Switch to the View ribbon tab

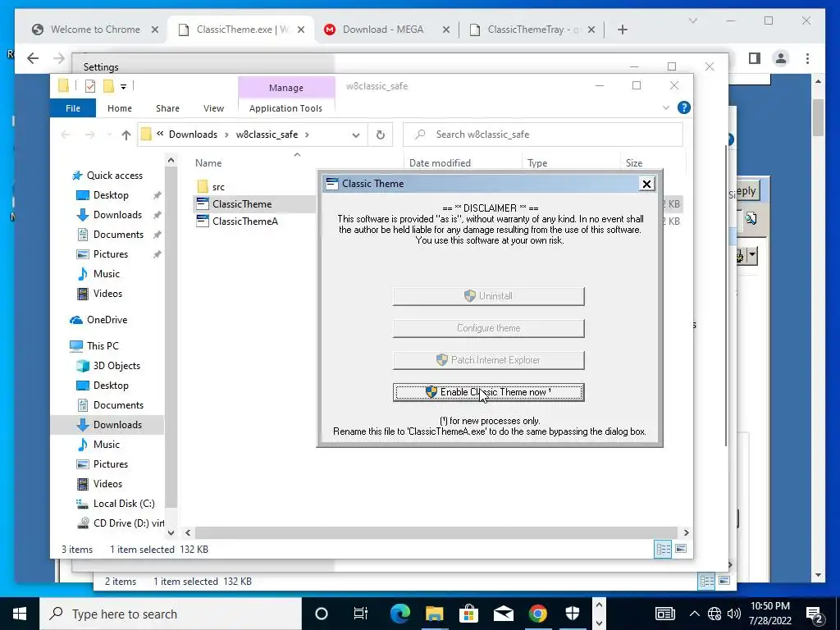(x=213, y=108)
